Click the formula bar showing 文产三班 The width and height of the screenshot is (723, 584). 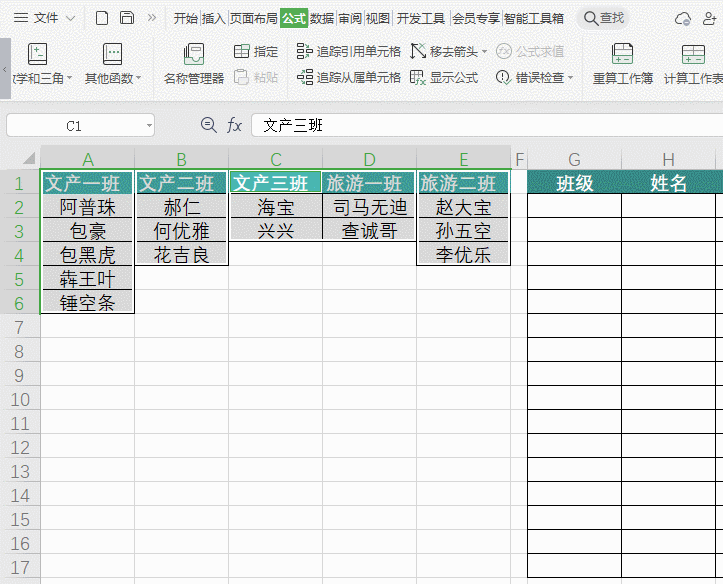pos(487,125)
